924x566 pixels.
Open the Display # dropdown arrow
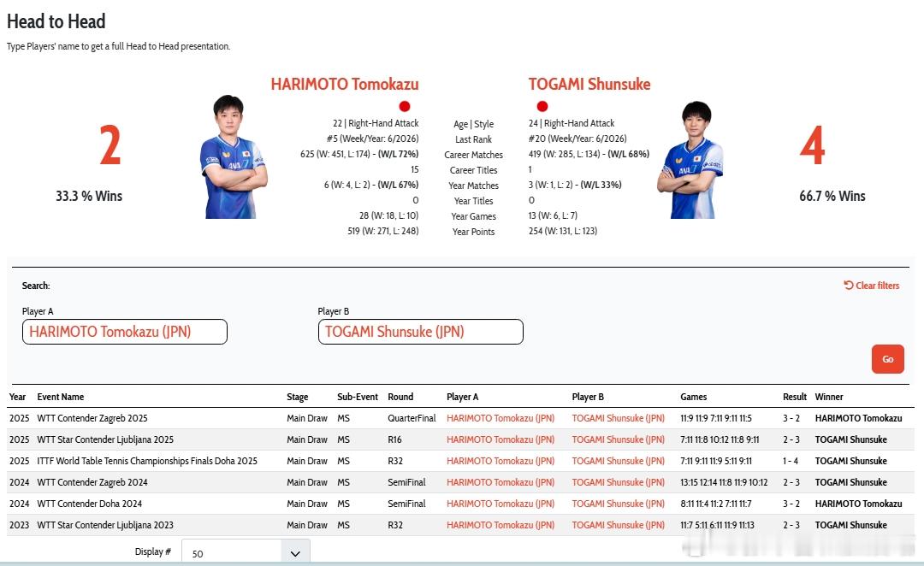coord(295,554)
